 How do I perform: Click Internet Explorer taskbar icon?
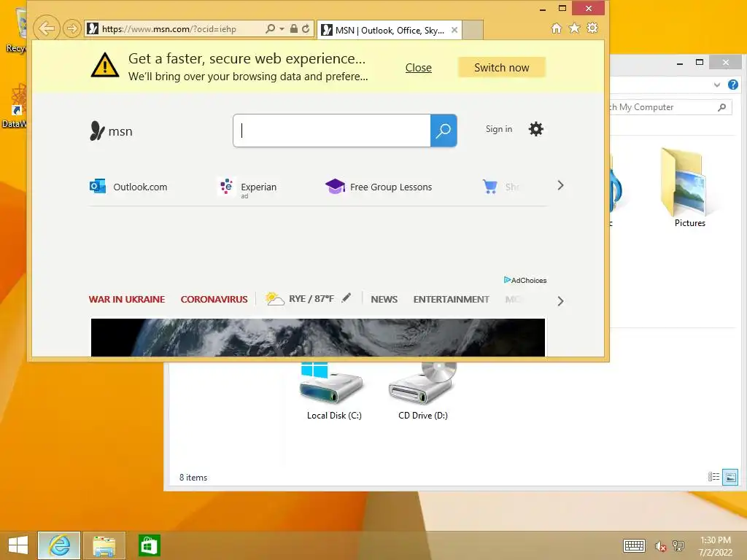tap(59, 545)
